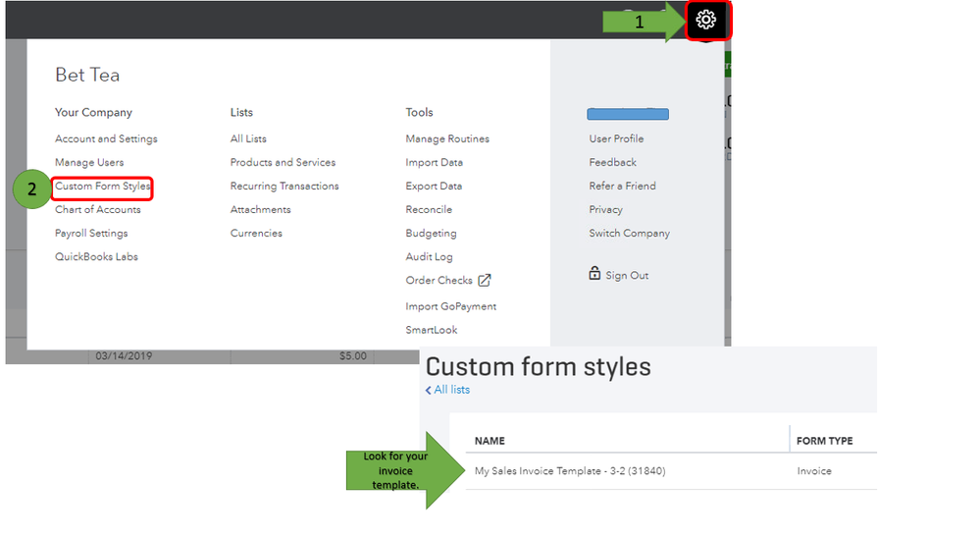The height and width of the screenshot is (539, 980).
Task: Click Sign Out
Action: click(x=627, y=276)
